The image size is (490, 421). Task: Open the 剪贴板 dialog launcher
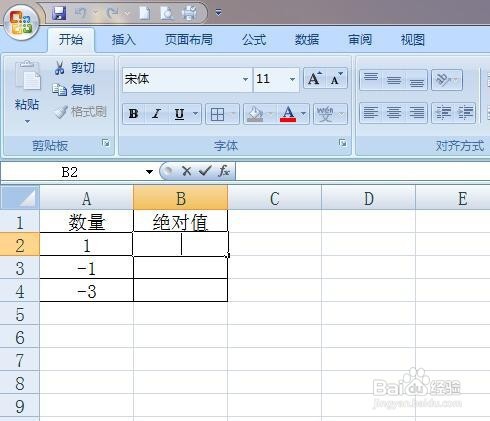pos(106,143)
